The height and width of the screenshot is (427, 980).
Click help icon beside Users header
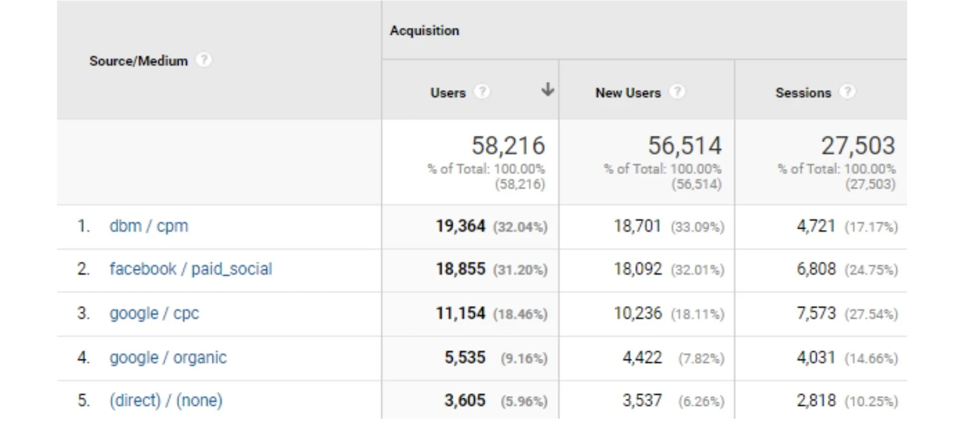482,92
